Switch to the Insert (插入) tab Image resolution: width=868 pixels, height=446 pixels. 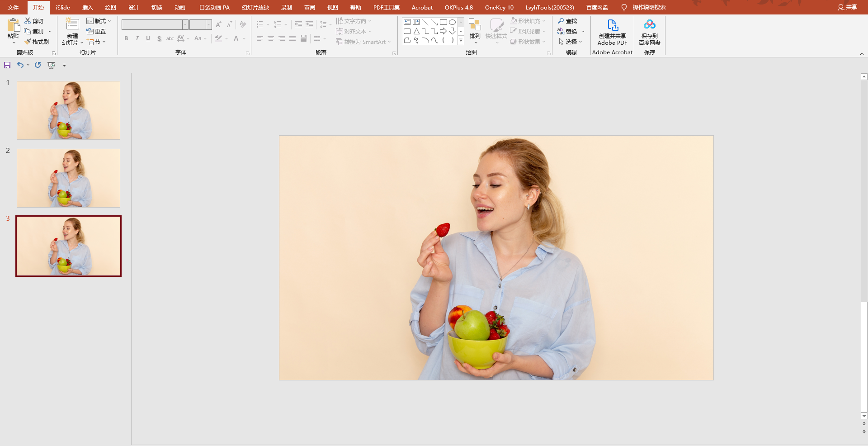click(87, 7)
